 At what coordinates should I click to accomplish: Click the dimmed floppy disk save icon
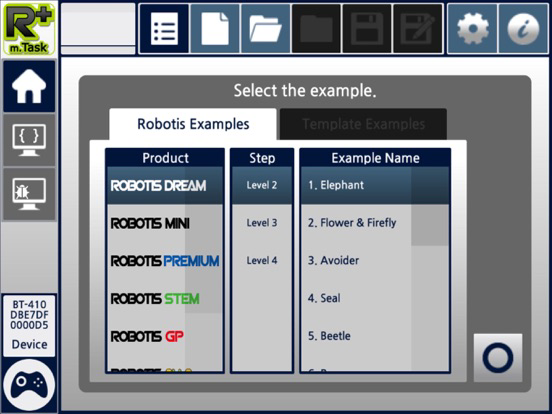[x=367, y=29]
